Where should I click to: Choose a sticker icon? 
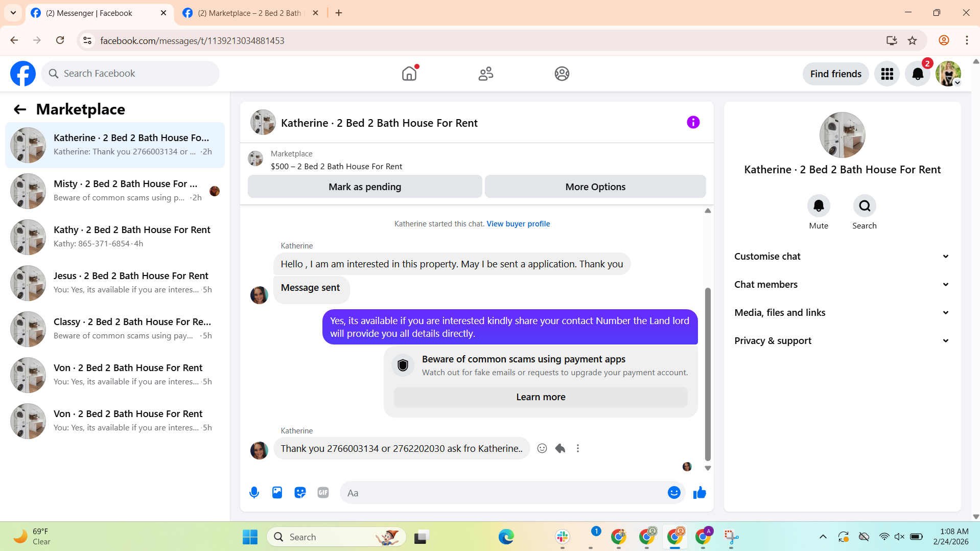(x=300, y=493)
